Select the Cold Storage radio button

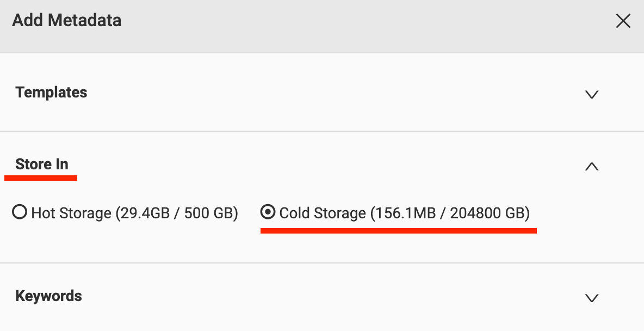pos(268,212)
